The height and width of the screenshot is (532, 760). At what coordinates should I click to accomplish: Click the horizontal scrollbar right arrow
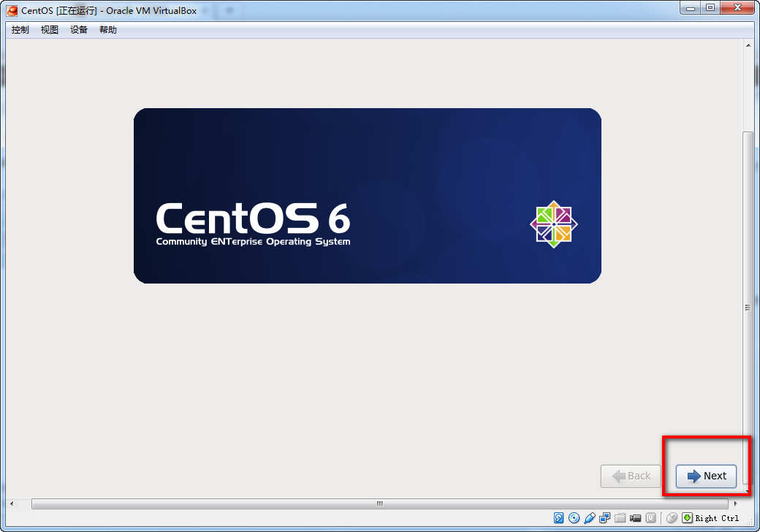[735, 504]
